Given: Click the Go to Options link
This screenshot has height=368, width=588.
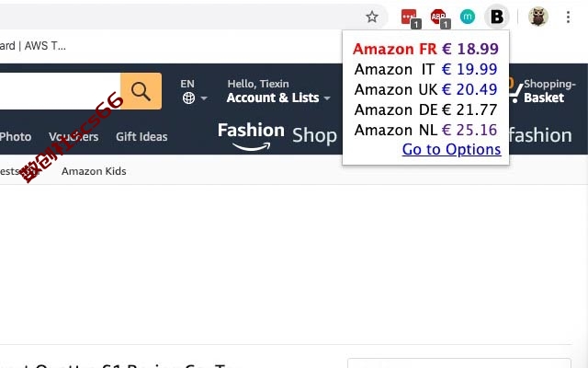Looking at the screenshot, I should coord(451,149).
